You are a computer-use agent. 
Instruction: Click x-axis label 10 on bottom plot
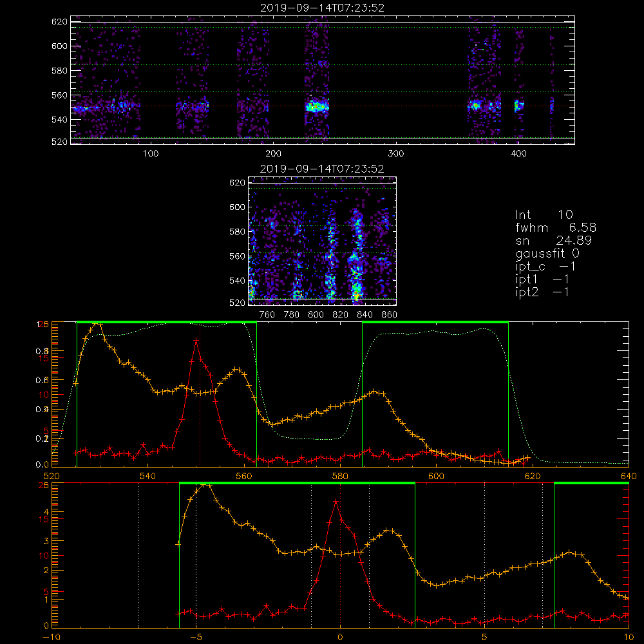coord(629,637)
